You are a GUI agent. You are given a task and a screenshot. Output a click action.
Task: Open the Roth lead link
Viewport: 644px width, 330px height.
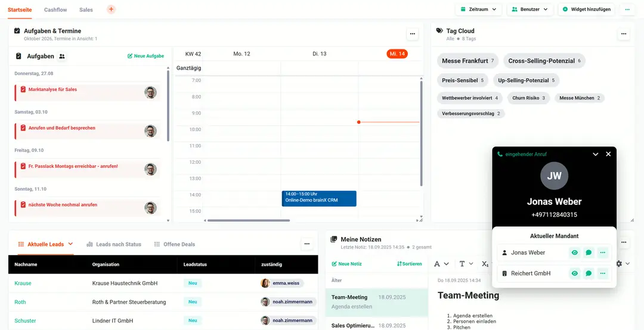(x=20, y=302)
